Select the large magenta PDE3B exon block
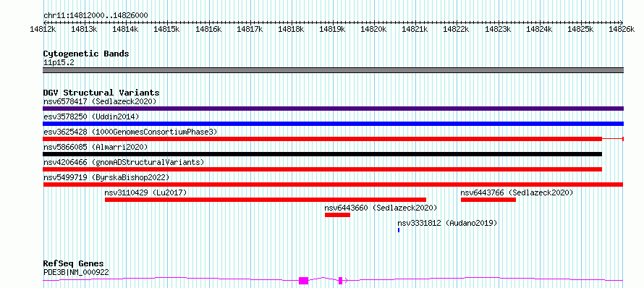 point(303,281)
